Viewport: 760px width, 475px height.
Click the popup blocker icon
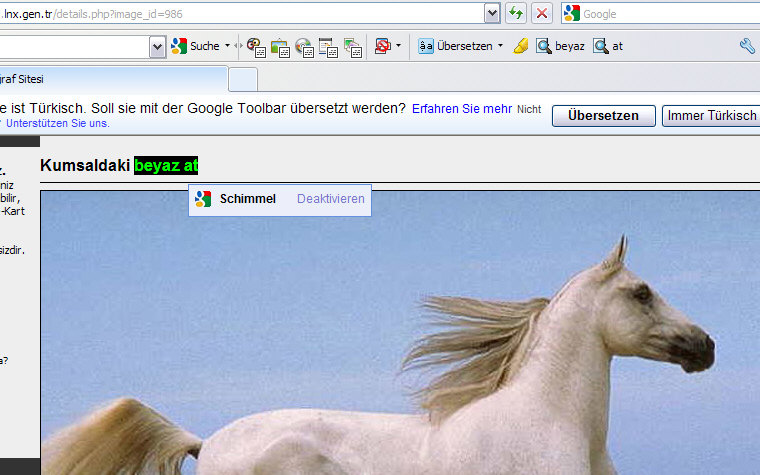tap(382, 46)
